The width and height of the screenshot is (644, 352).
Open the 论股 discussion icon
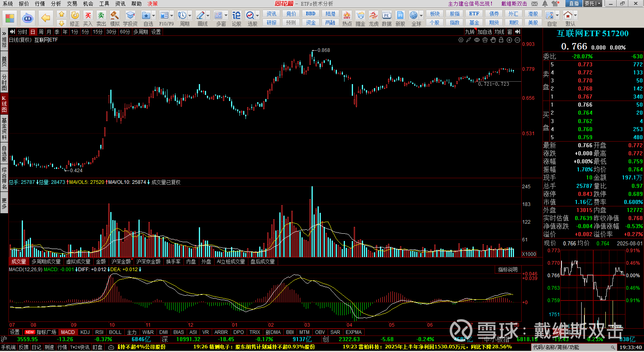pyautogui.click(x=237, y=15)
